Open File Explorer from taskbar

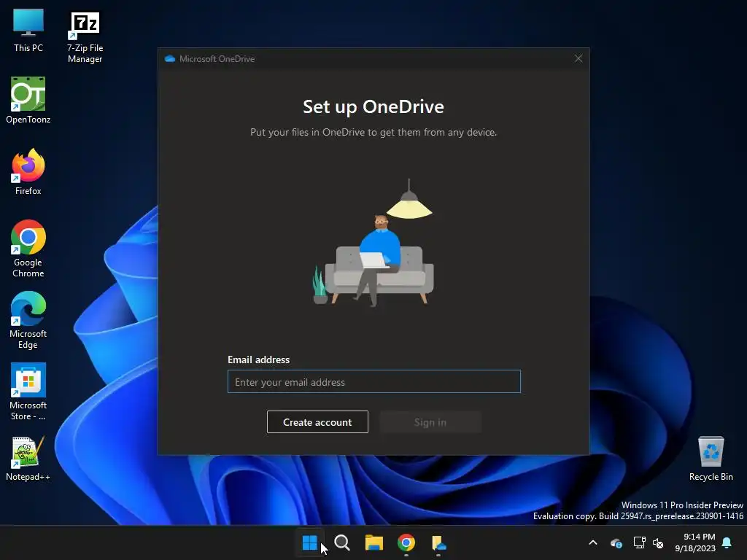pyautogui.click(x=374, y=542)
